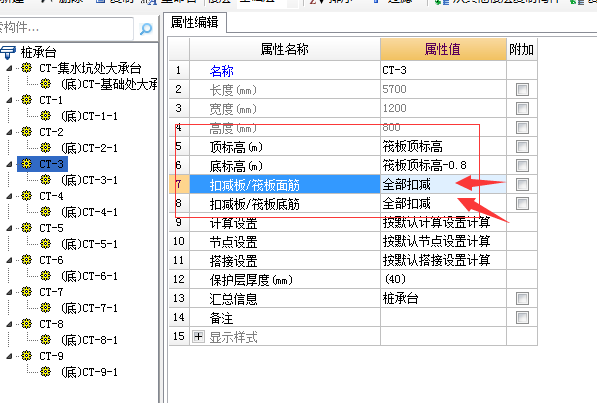Click the gear icon beside CT-9
The image size is (597, 403).
tap(26, 356)
